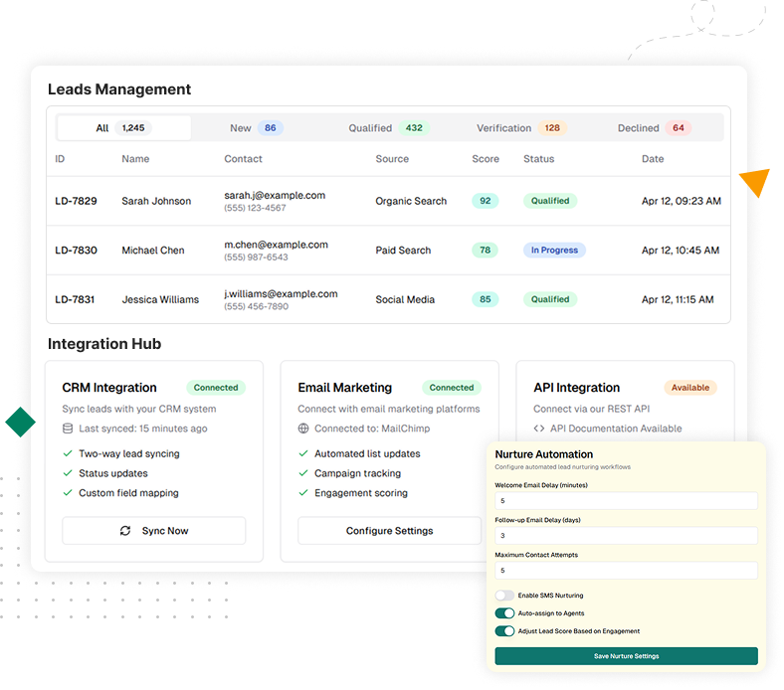Click the Sync Now button
The image size is (784, 690).
click(154, 532)
